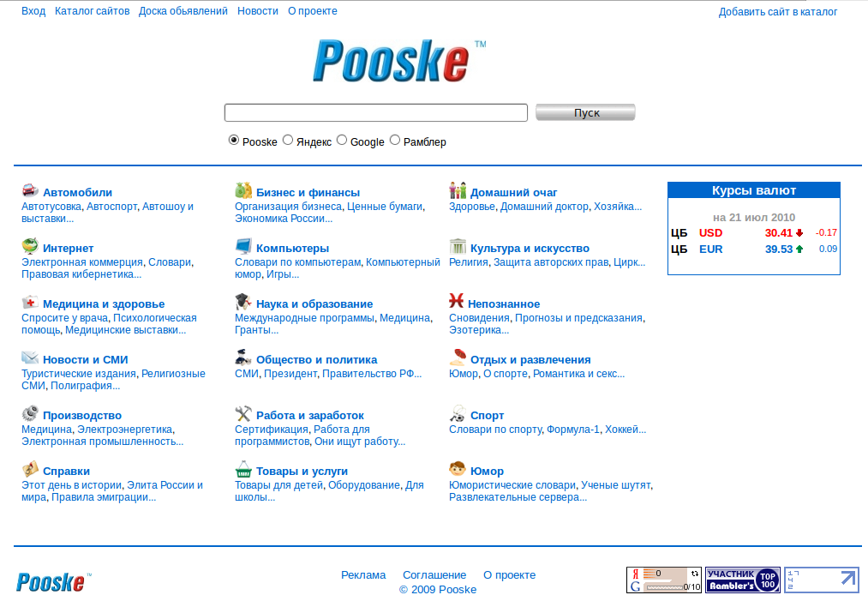Viewport: 868px width, 607px height.
Task: Click the money bag icon beside Бизнес и финансы
Action: point(243,190)
